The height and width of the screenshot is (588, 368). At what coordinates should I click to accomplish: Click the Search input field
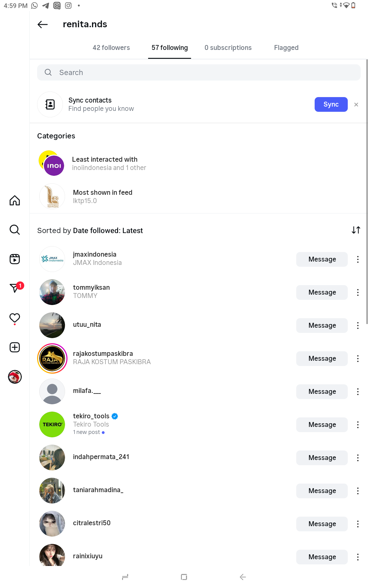click(199, 73)
